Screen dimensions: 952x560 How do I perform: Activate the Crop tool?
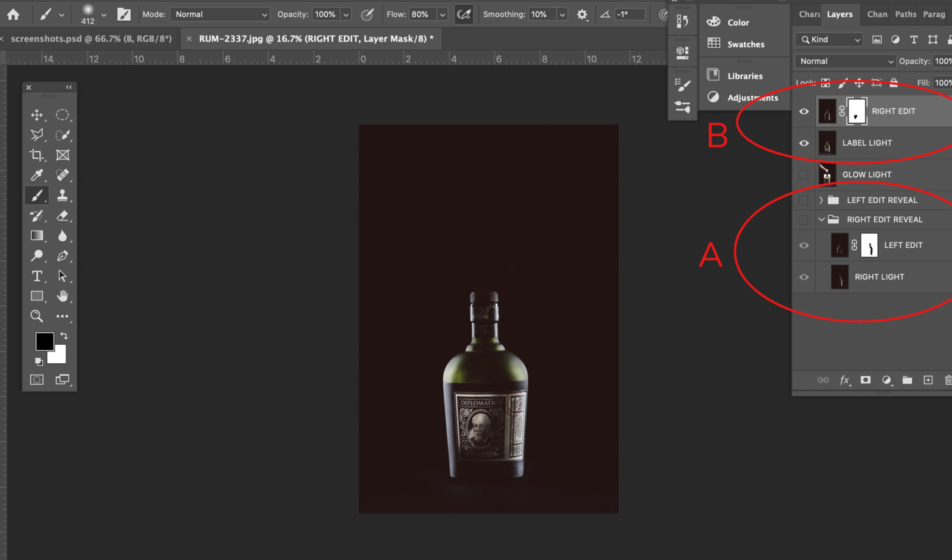click(36, 155)
